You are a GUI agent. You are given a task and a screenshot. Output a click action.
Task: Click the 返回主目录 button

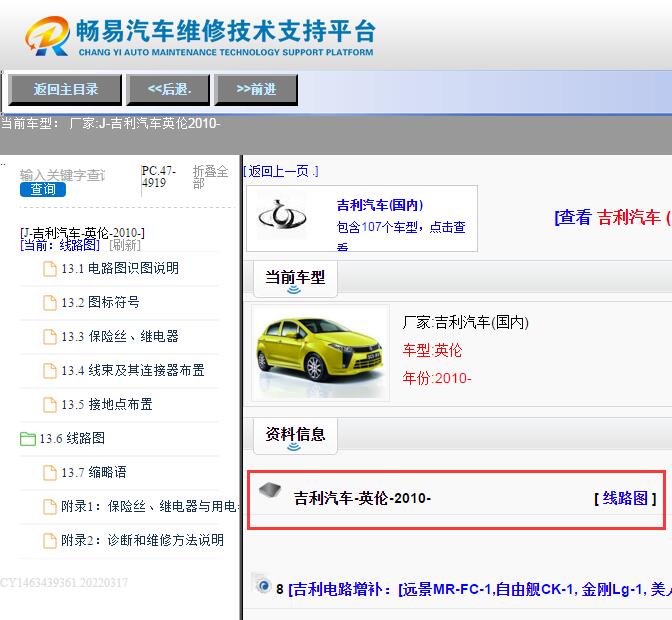point(65,90)
